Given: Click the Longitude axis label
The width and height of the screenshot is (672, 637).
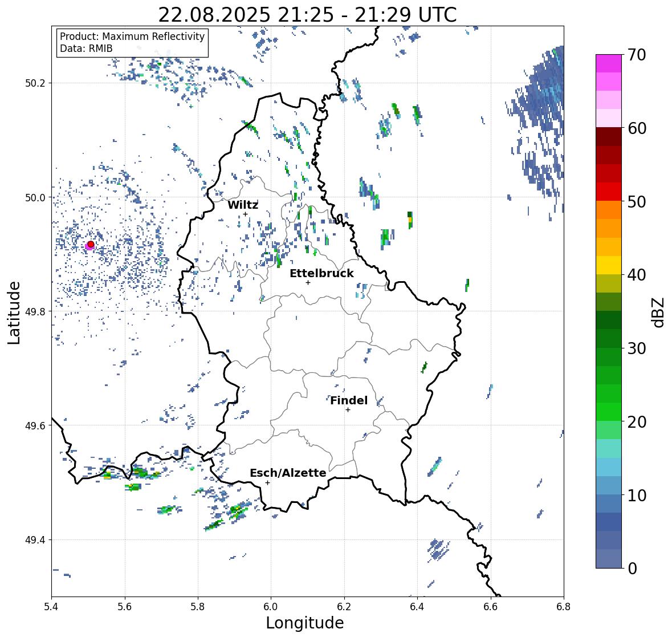Looking at the screenshot, I should tap(305, 623).
